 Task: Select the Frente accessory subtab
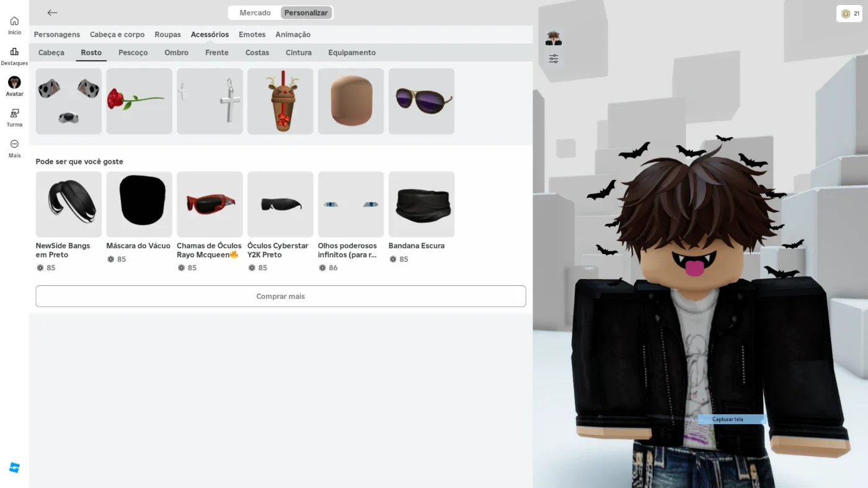point(217,53)
